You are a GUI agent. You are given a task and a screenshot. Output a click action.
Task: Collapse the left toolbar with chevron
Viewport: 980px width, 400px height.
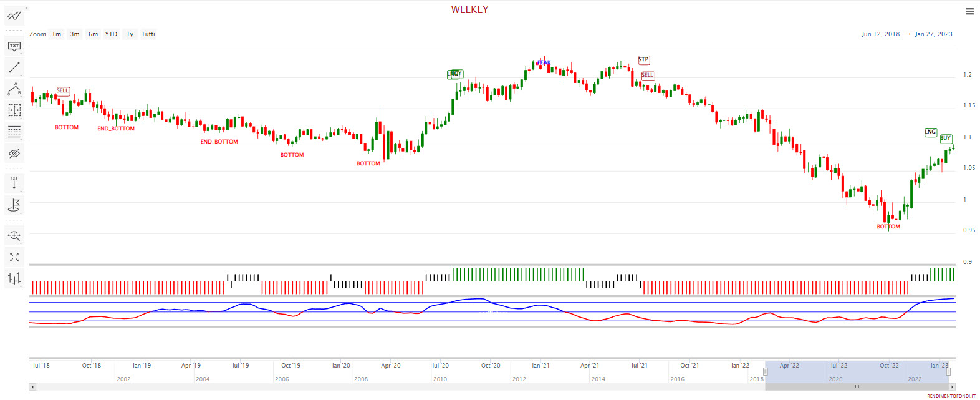(x=26, y=9)
